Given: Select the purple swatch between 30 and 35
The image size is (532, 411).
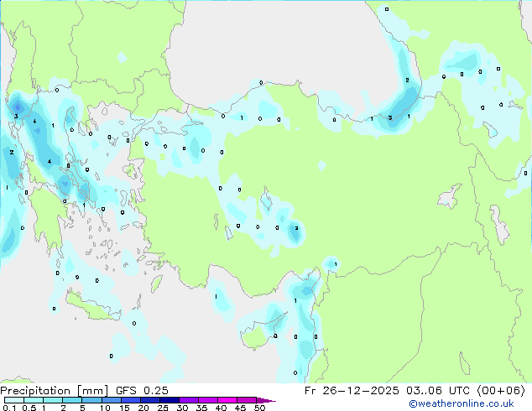Looking at the screenshot, I should (x=189, y=400).
